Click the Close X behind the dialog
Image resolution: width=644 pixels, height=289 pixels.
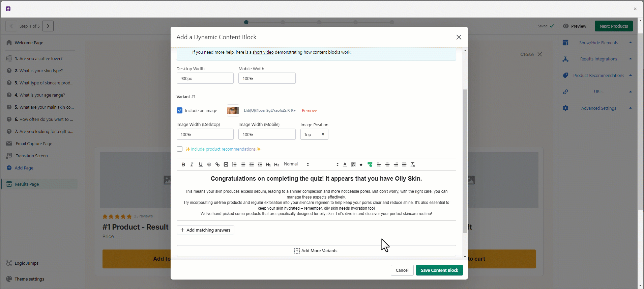(x=531, y=54)
